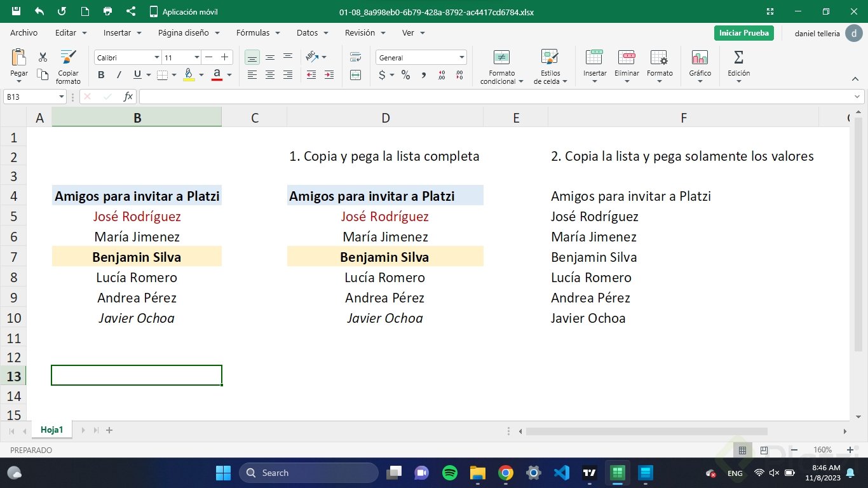Create a new document from title bar
This screenshot has height=488, width=868.
coord(85,11)
